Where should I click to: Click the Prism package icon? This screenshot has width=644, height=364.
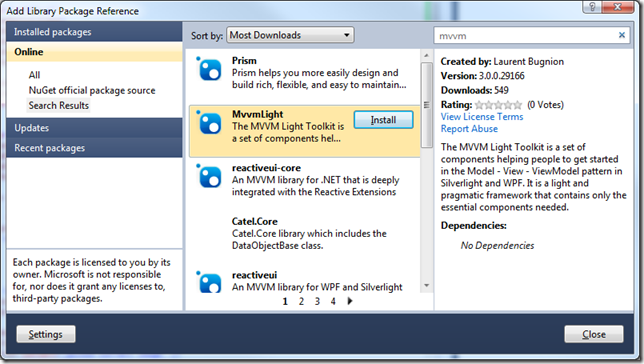pyautogui.click(x=209, y=69)
